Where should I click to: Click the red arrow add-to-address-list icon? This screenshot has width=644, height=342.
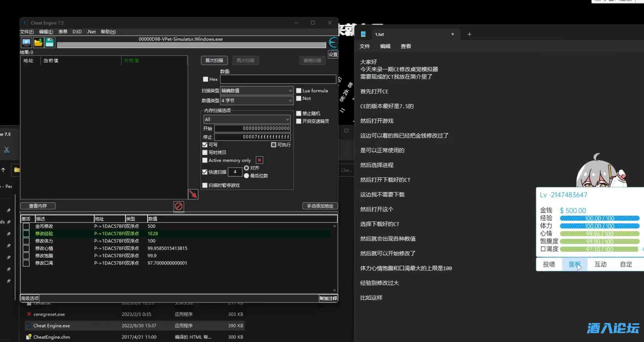point(193,194)
